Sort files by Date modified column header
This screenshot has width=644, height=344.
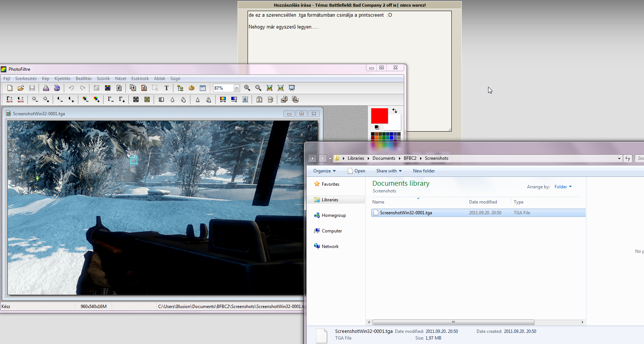[x=489, y=202]
